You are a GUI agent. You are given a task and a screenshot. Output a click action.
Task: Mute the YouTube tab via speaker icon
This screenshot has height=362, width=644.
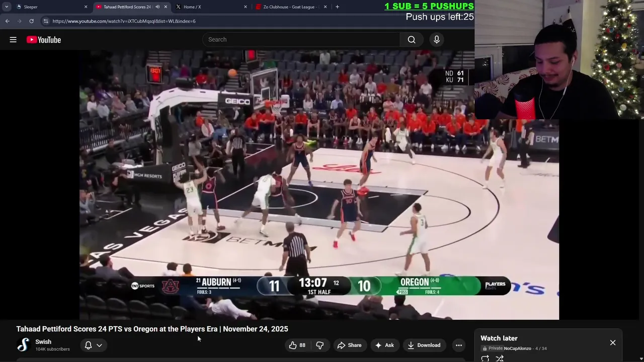click(x=157, y=7)
